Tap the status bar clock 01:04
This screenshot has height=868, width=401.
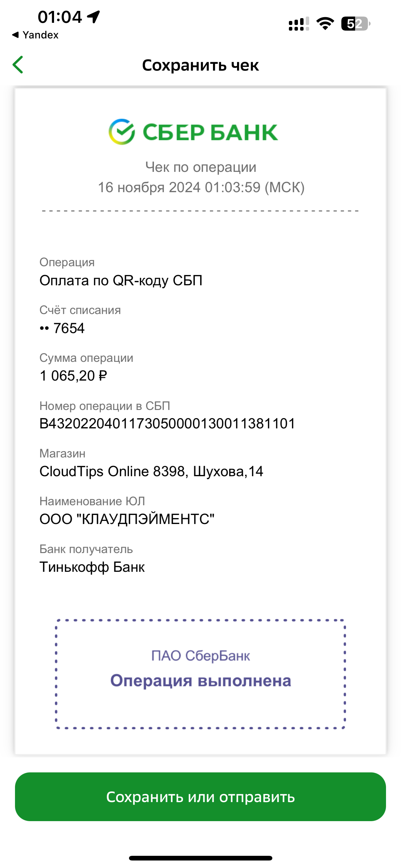pyautogui.click(x=60, y=17)
